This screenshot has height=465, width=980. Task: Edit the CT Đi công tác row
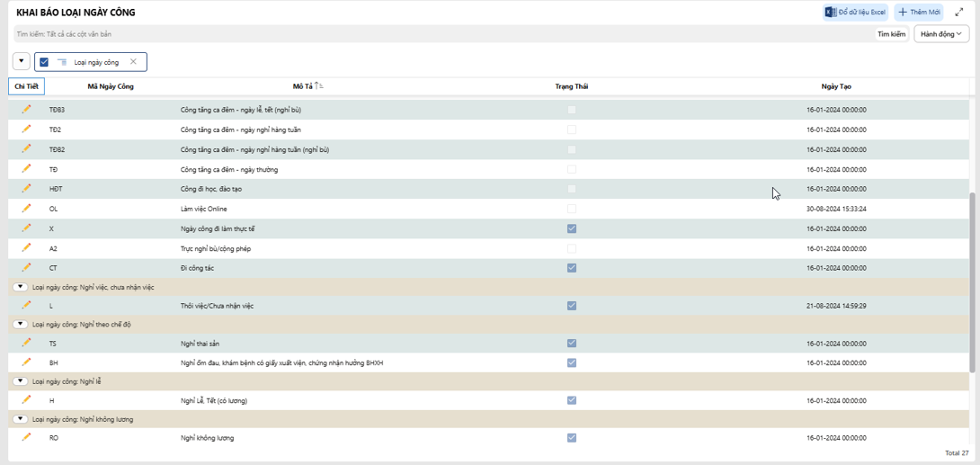(x=26, y=267)
